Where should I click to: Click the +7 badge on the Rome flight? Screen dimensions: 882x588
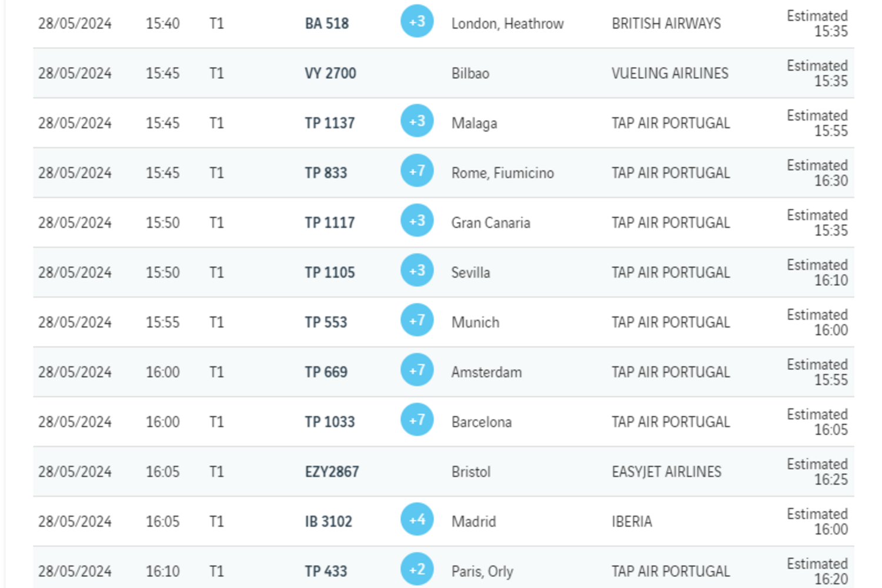[x=417, y=171]
